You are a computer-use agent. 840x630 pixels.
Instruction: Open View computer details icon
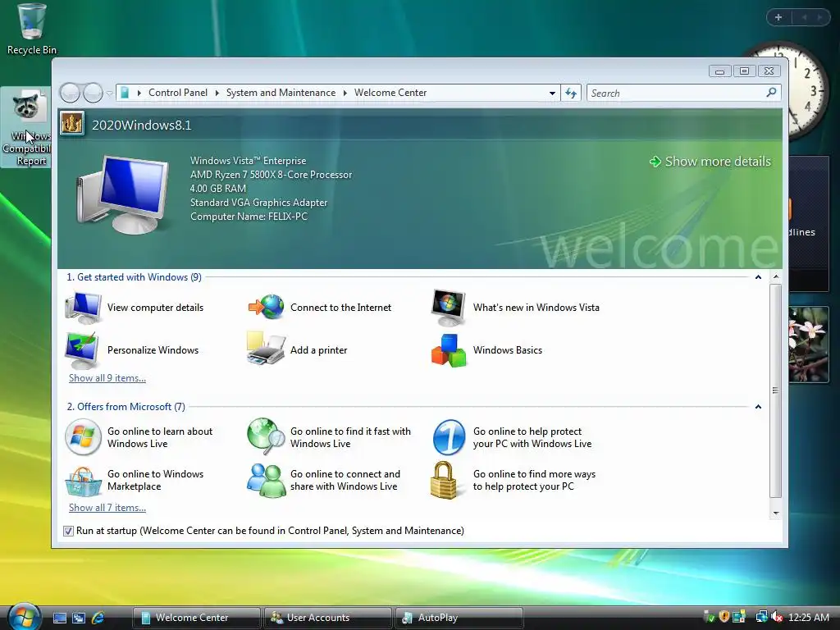(83, 308)
